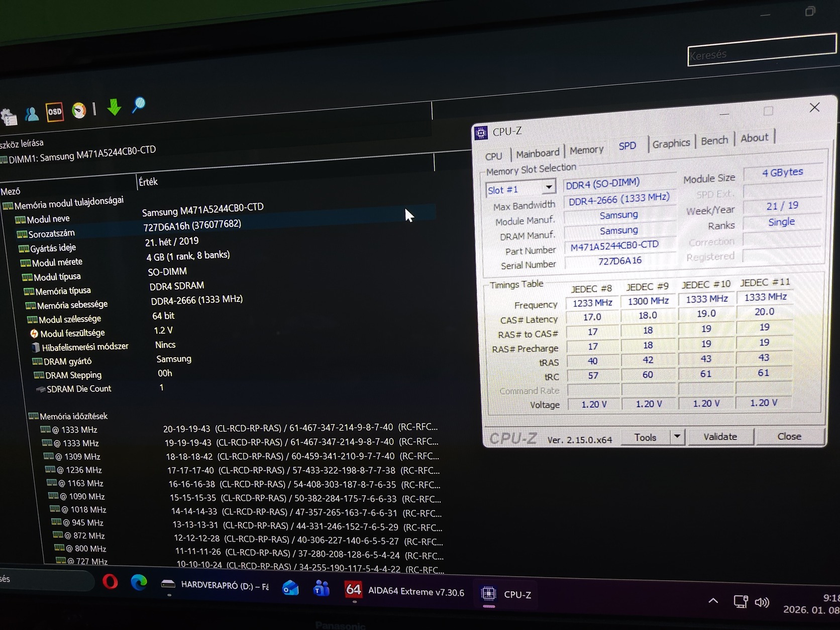The image size is (840, 630).
Task: Click the Tools button in CPU-Z
Action: pos(646,437)
